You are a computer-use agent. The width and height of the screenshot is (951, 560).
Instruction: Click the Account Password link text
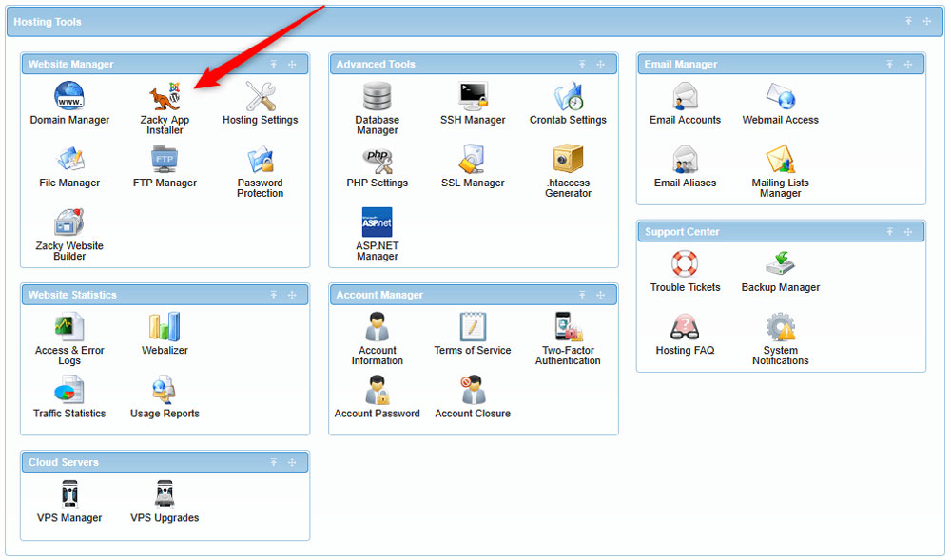pos(378,414)
